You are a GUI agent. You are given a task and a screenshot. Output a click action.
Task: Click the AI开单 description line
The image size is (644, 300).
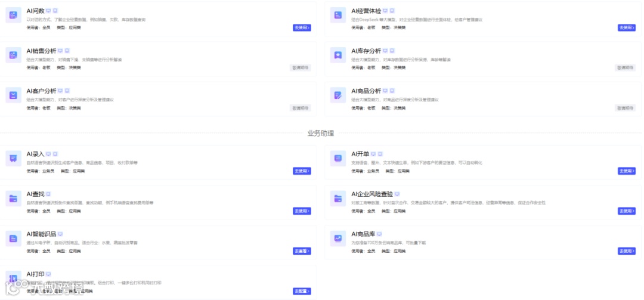(416, 163)
